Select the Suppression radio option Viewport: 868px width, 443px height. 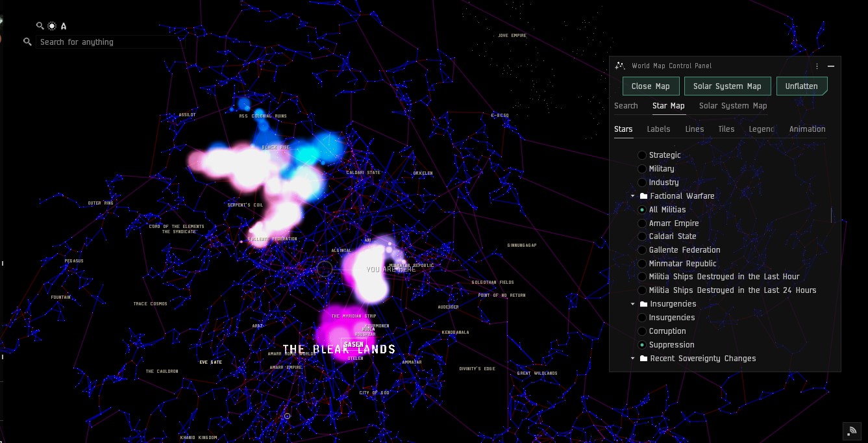click(642, 345)
